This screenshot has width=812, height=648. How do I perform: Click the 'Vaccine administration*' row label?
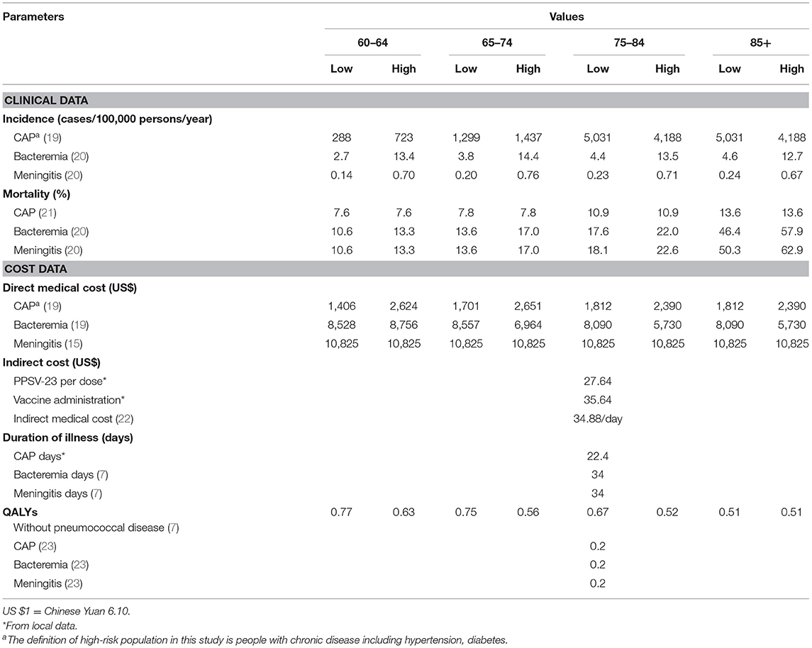point(69,400)
